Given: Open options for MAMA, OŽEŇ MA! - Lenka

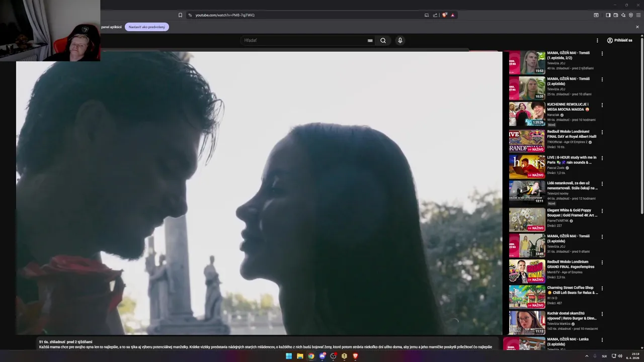Looking at the screenshot, I should pyautogui.click(x=602, y=340).
